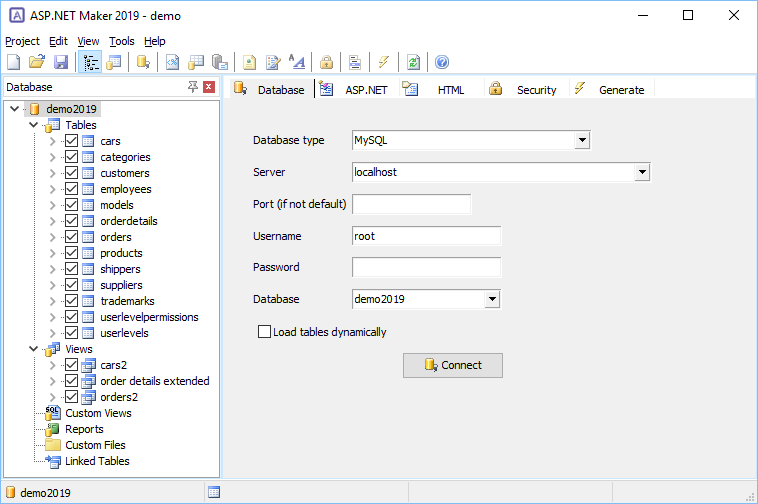Open the View menu
The height and width of the screenshot is (504, 758).
(88, 42)
